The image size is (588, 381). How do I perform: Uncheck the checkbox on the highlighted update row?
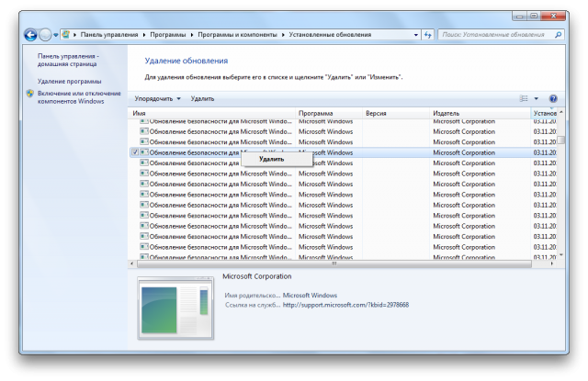(135, 152)
